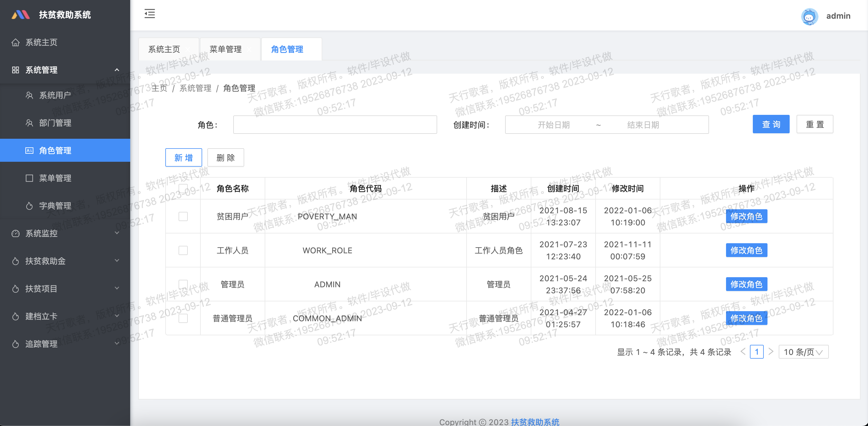Check the 管理员 row checkbox
This screenshot has width=868, height=426.
click(183, 284)
